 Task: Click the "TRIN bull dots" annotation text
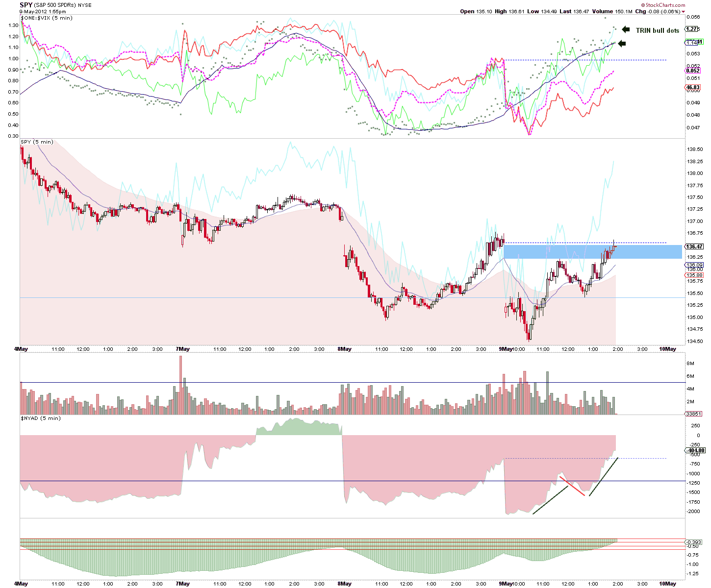click(x=658, y=30)
